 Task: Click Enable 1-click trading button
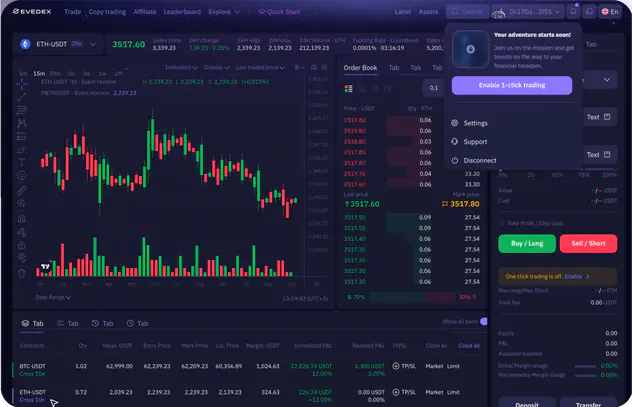[511, 85]
